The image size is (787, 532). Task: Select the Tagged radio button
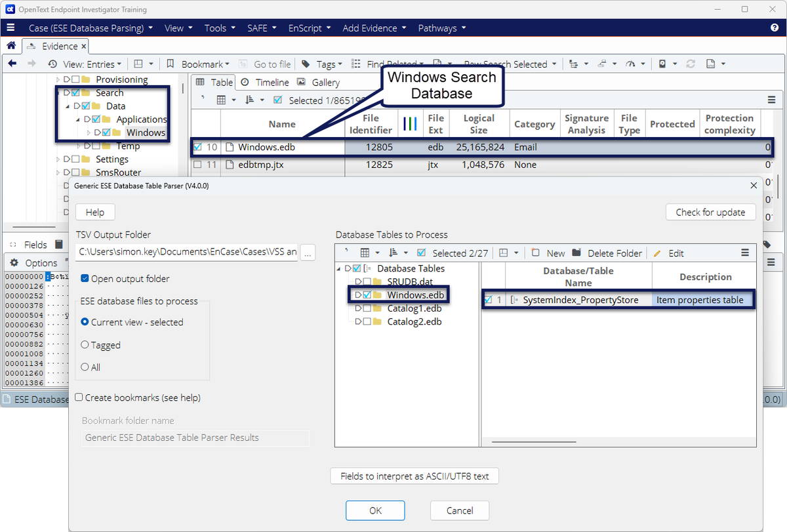point(85,345)
